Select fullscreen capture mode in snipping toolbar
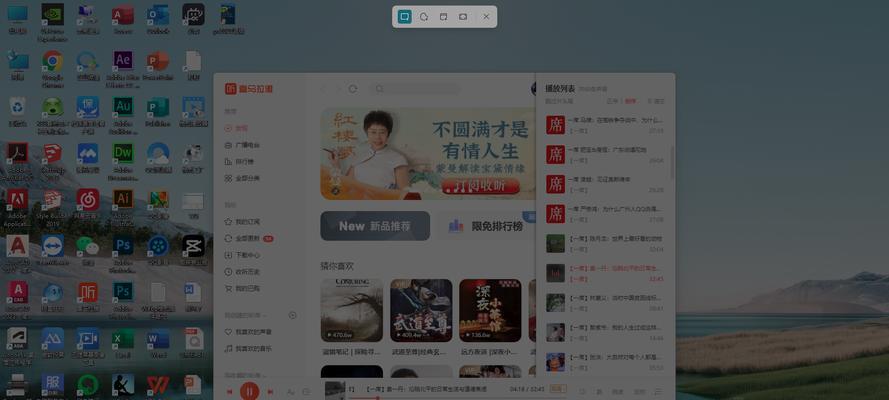889x400 pixels. click(463, 17)
